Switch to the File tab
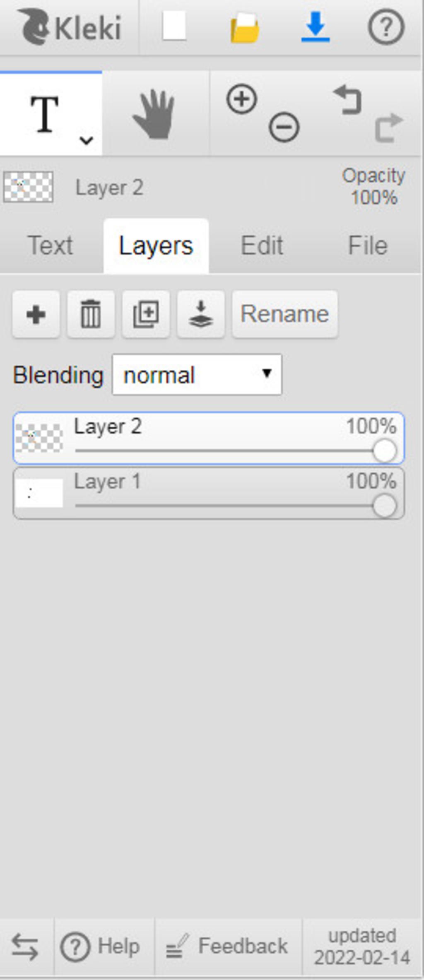 (368, 246)
